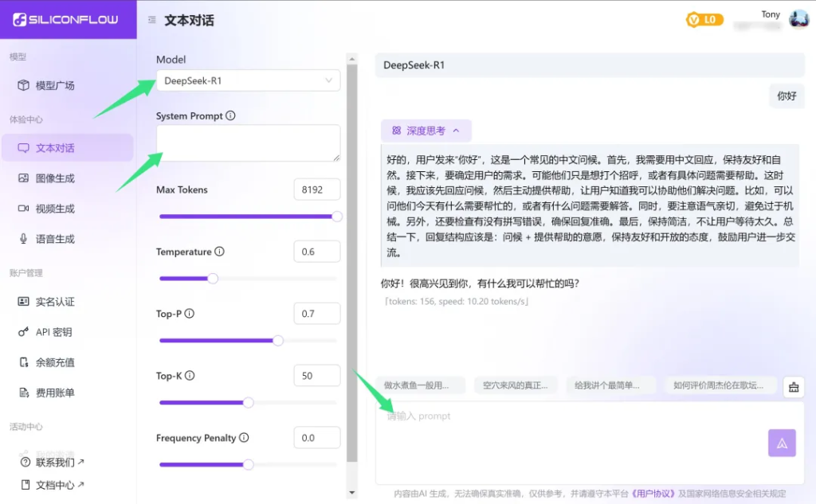Click the 你好 user message bubble
Viewport: 816px width, 504px height.
[x=787, y=96]
